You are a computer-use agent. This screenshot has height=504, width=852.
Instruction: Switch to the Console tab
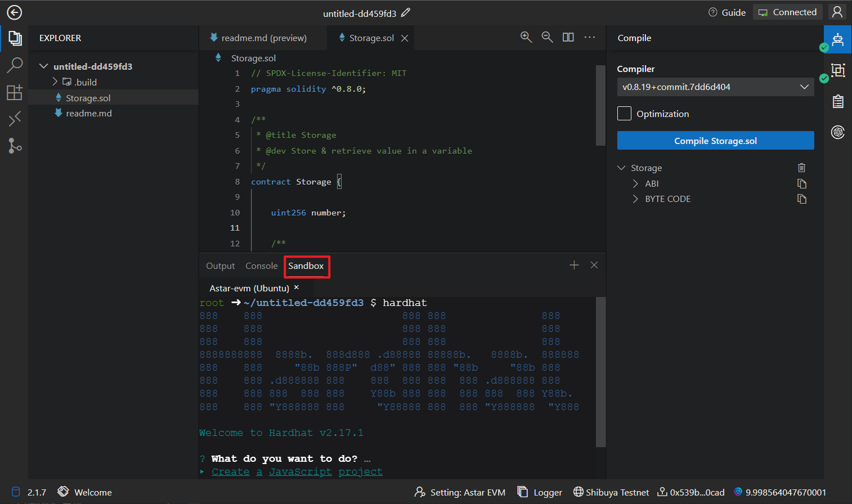[261, 266]
